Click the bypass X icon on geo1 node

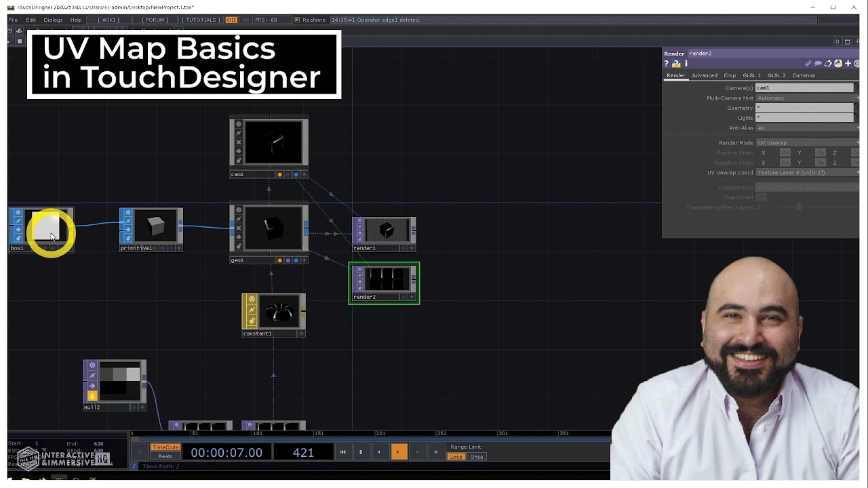[x=239, y=228]
